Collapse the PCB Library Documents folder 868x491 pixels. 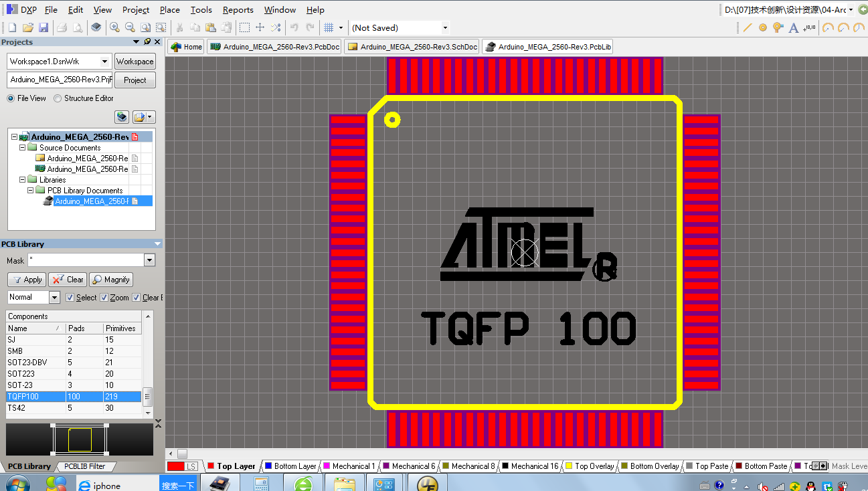[x=31, y=190]
